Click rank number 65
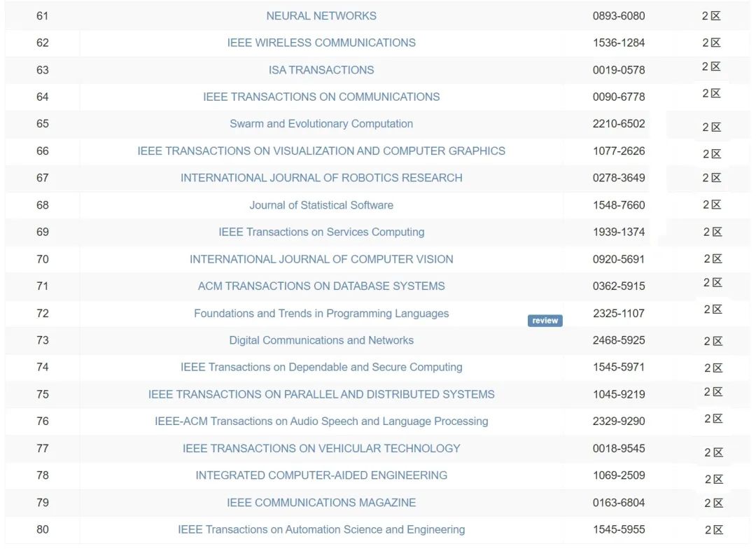Image resolution: width=756 pixels, height=551 pixels. click(43, 124)
